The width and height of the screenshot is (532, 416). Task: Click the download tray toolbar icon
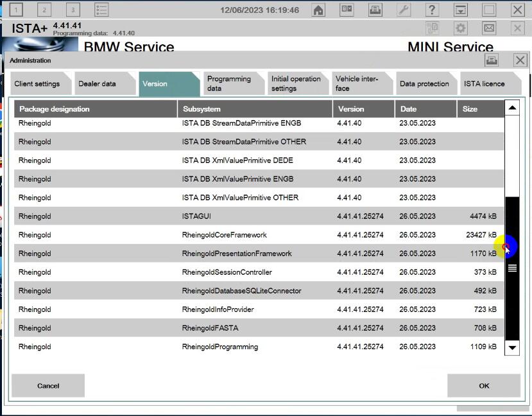point(460,10)
